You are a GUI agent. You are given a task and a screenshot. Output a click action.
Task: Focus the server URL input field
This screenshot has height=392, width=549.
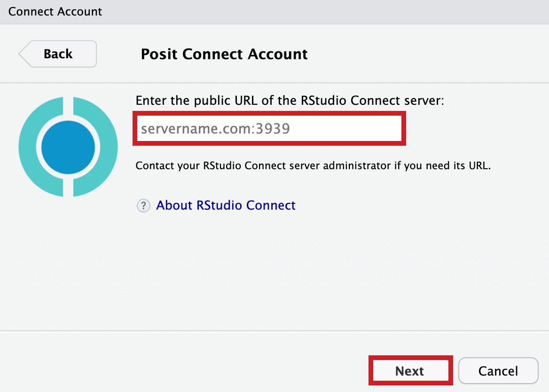click(x=269, y=128)
